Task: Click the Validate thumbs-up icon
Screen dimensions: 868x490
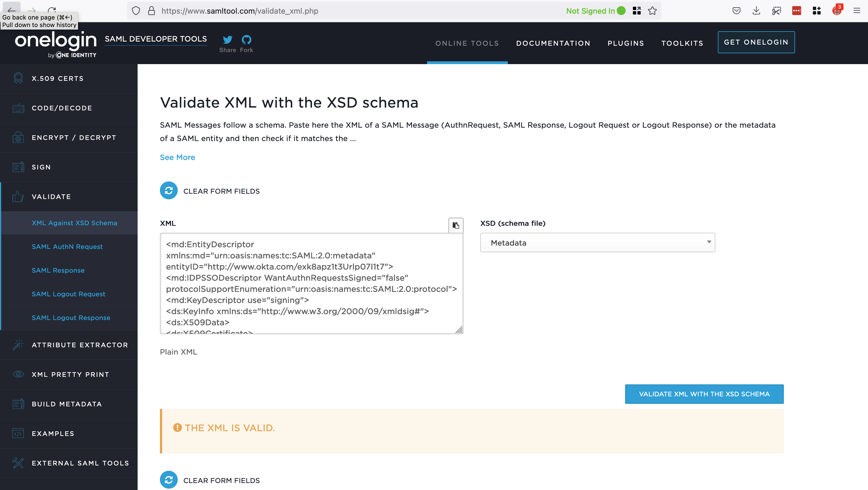Action: tap(18, 196)
